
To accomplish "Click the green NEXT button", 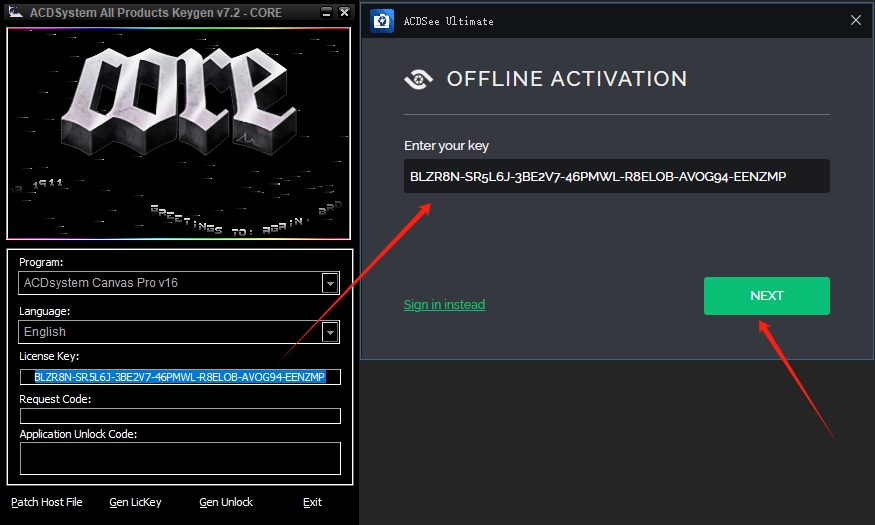I will click(767, 296).
